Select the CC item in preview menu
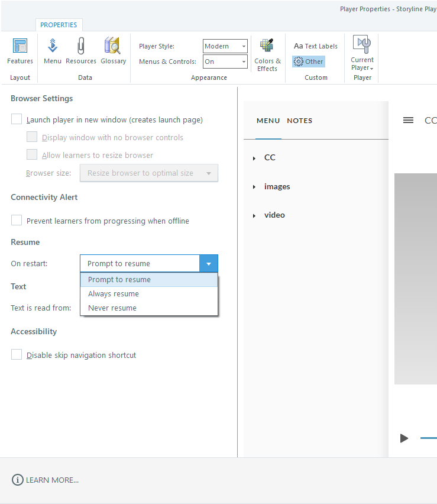Screen dimensions: 437x504 tap(270, 157)
